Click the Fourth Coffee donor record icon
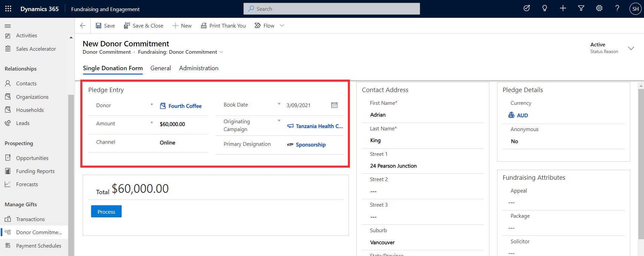The height and width of the screenshot is (256, 644). (163, 106)
